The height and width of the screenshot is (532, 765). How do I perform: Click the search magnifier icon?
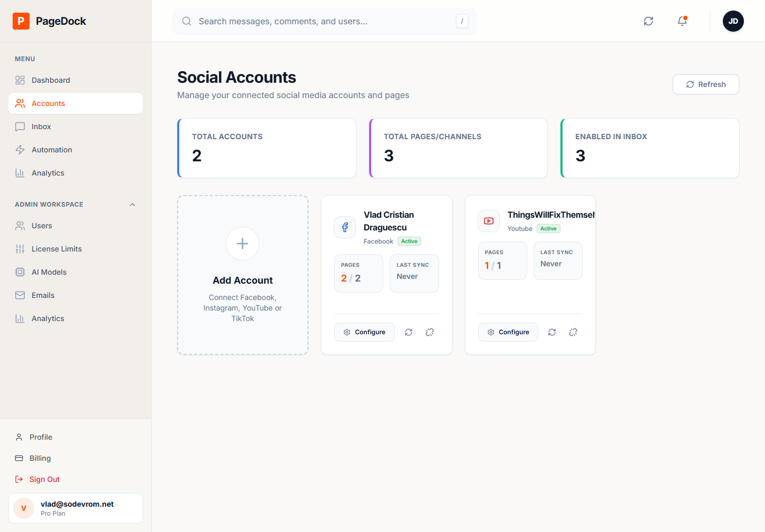187,21
